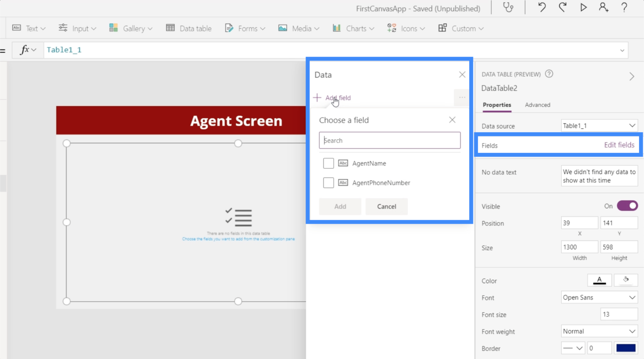Click the field Search box

click(x=389, y=140)
